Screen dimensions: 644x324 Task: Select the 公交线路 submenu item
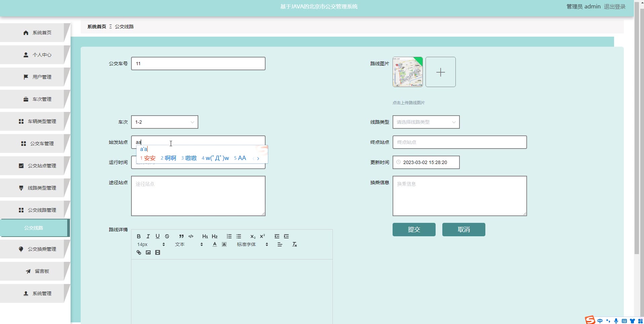click(35, 228)
